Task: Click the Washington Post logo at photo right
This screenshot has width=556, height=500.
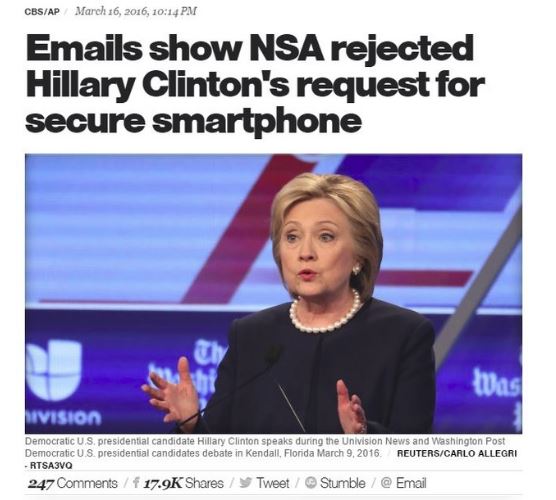Action: point(497,383)
